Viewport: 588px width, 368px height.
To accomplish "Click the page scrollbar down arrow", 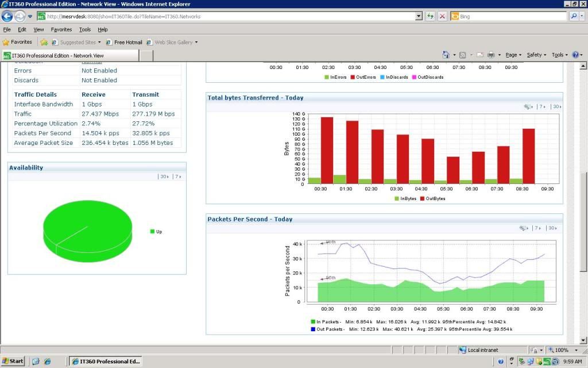I will pos(583,340).
